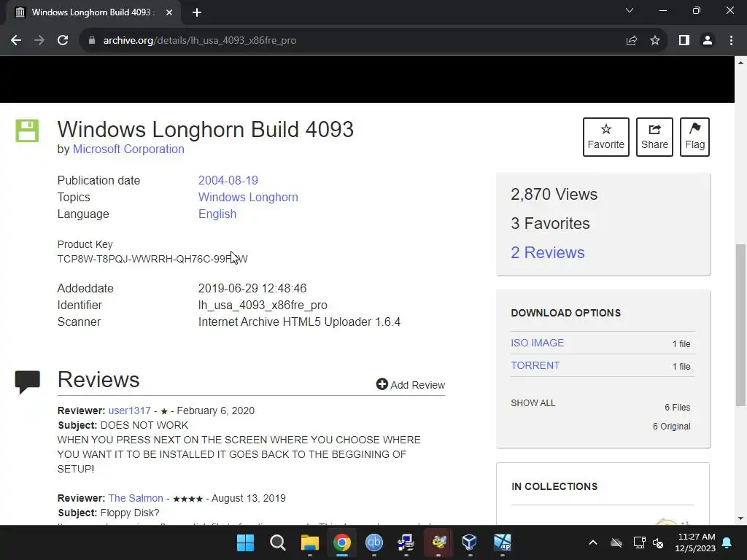Click the green floppy disk software icon

click(x=27, y=131)
